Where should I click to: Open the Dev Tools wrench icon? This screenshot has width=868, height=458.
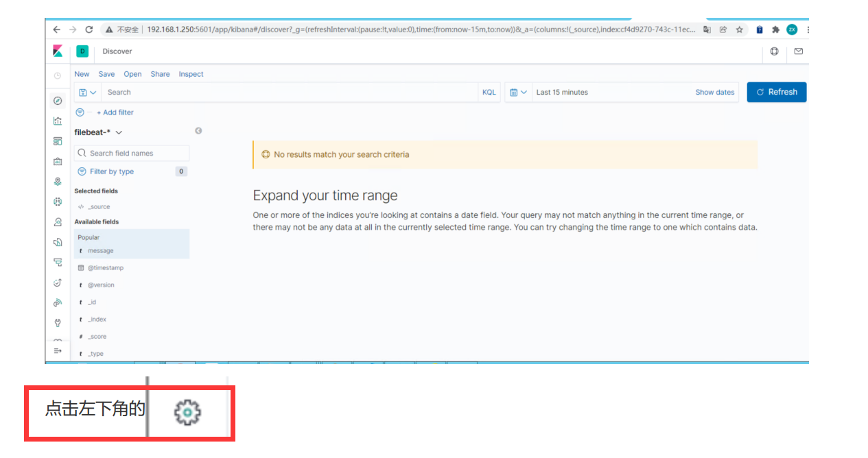click(x=58, y=323)
